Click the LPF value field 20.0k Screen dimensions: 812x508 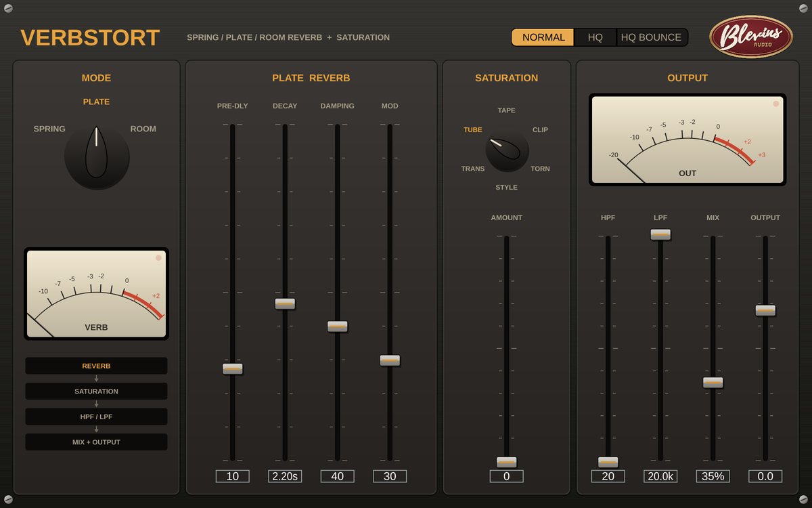click(x=660, y=476)
